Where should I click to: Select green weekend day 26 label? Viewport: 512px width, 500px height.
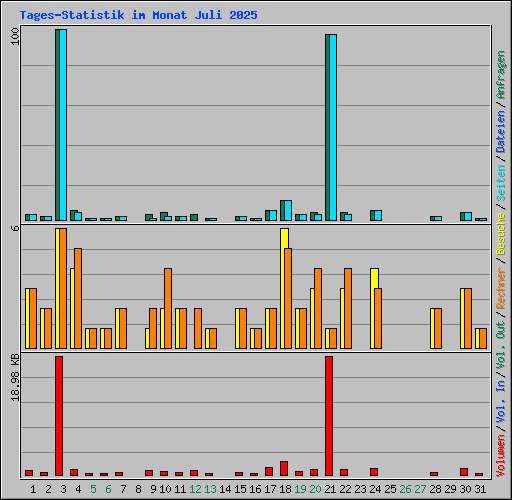pos(405,489)
